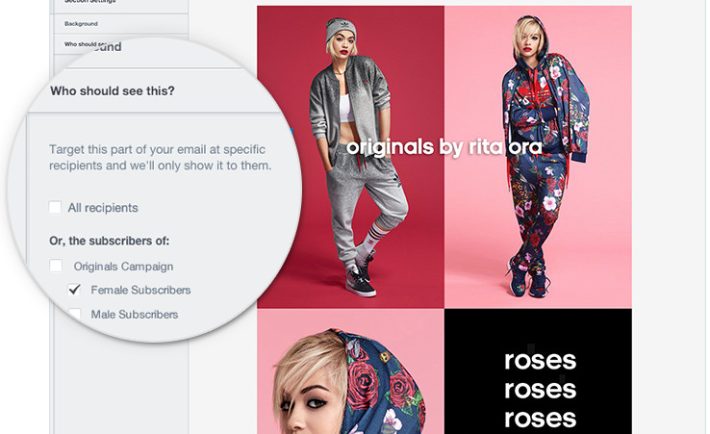Check the Male Subscribers checkbox
This screenshot has width=710, height=434.
74,313
